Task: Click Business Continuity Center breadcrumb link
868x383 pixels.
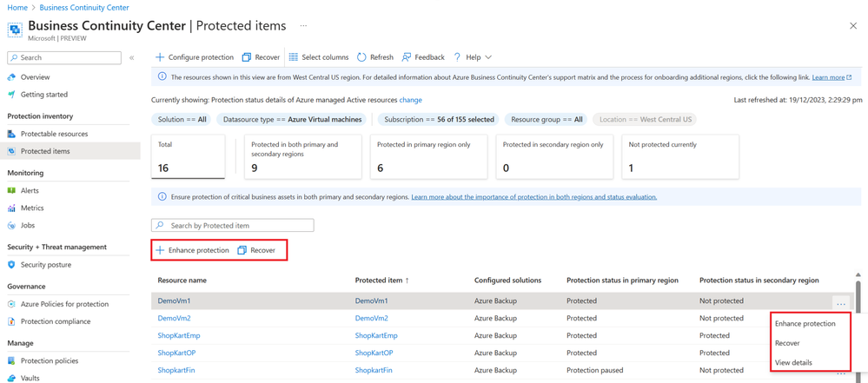Action: (84, 8)
